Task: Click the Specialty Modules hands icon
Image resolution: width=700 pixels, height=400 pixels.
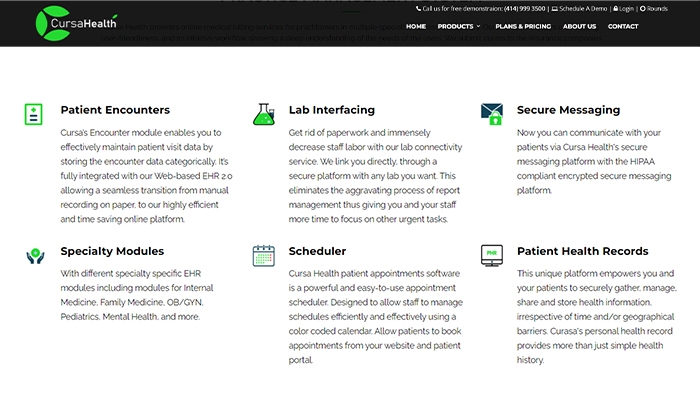Action: 35,256
